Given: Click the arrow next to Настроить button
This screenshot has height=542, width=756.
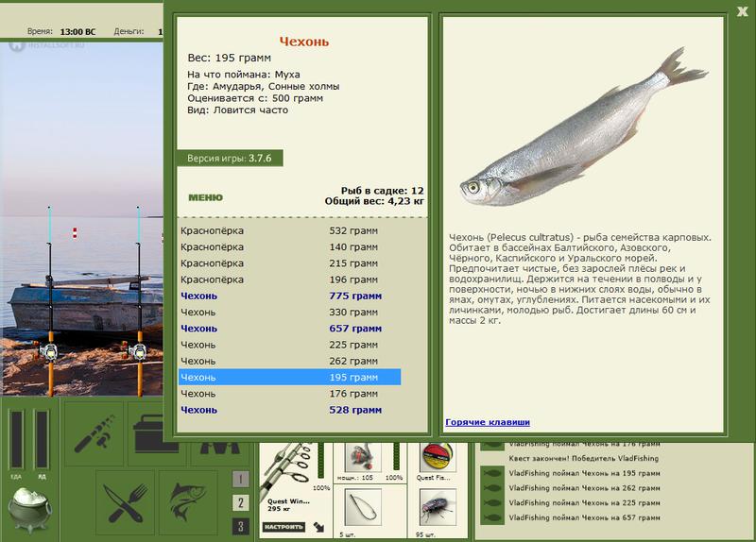Looking at the screenshot, I should coord(318,527).
